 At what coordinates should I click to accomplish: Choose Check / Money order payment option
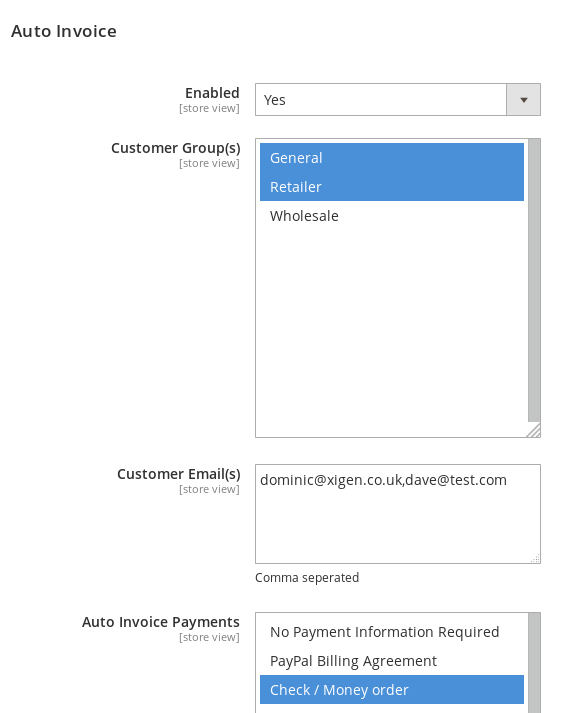pos(392,689)
